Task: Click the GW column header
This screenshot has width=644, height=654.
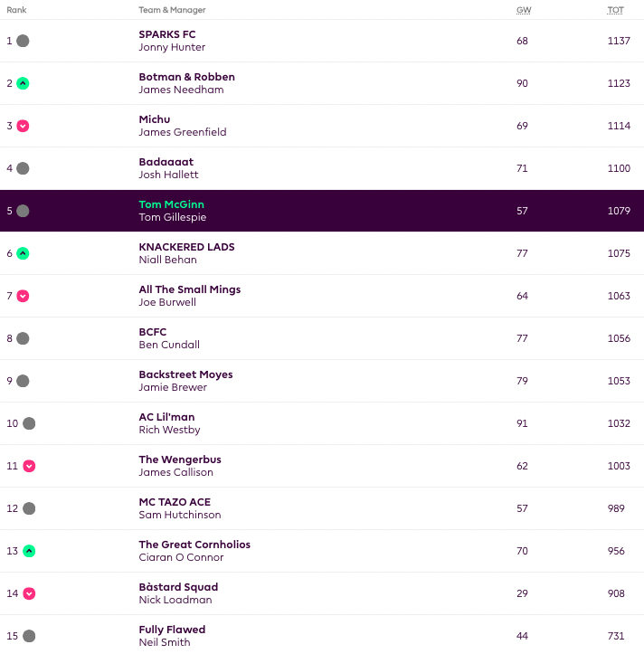Action: [523, 10]
